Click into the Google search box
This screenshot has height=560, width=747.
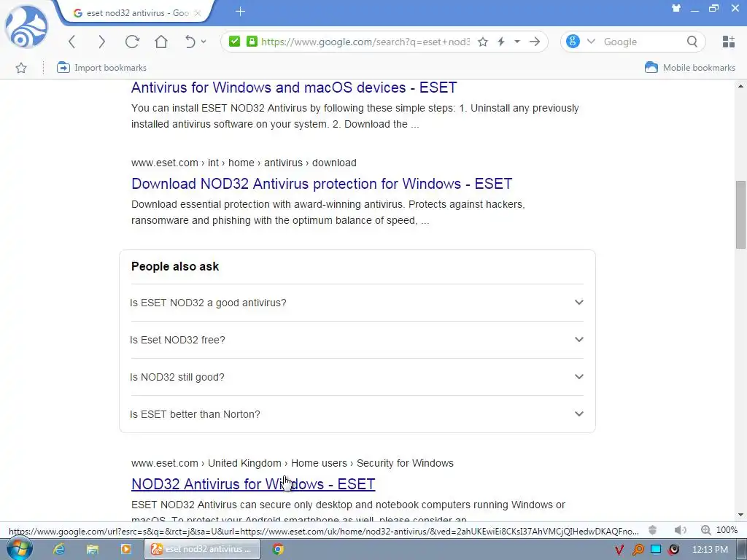(640, 42)
